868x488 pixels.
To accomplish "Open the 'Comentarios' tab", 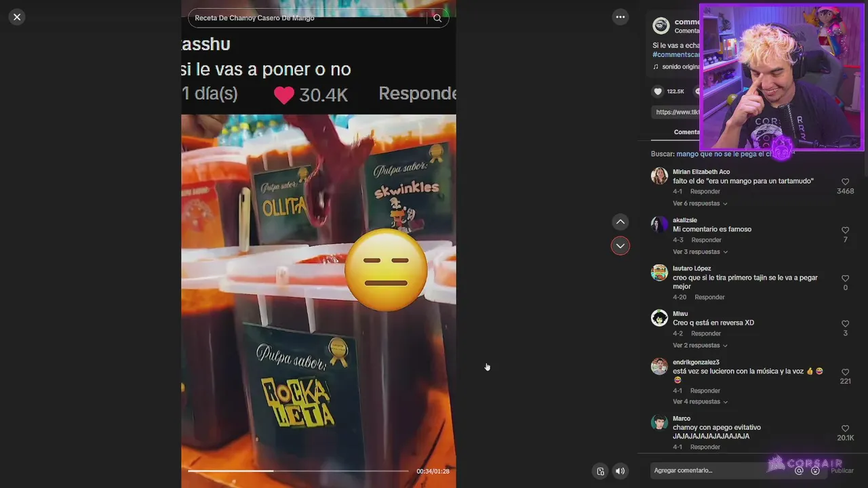I will pos(686,132).
